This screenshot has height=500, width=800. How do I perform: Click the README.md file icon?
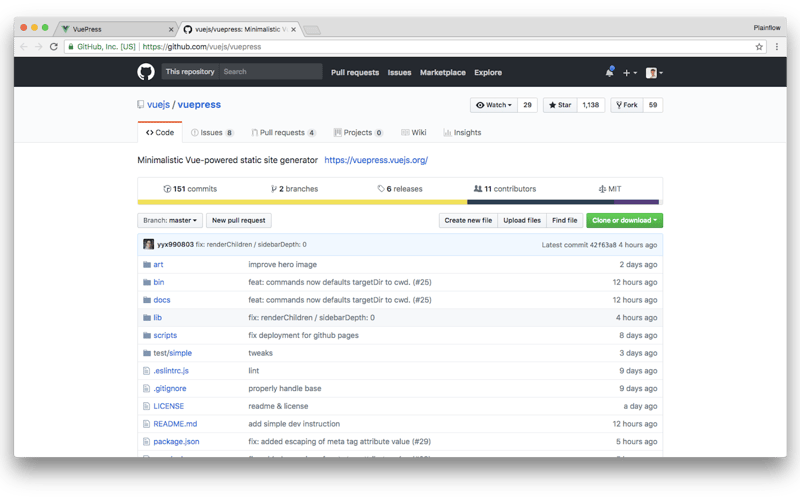146,424
